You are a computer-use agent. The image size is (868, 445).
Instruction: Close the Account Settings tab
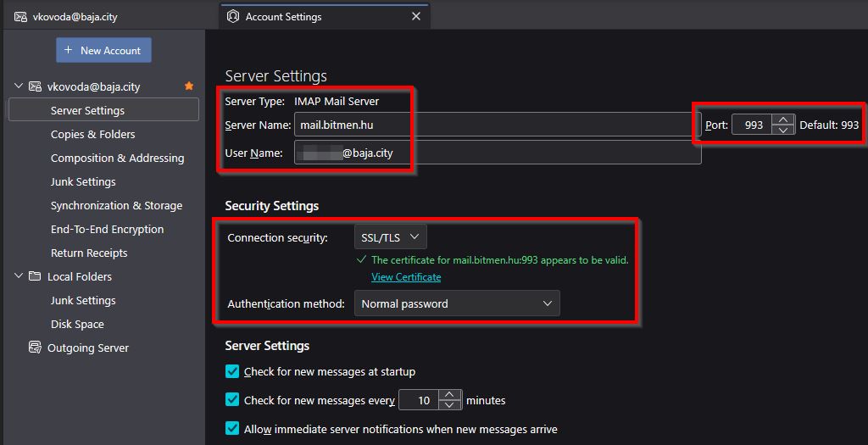click(415, 16)
